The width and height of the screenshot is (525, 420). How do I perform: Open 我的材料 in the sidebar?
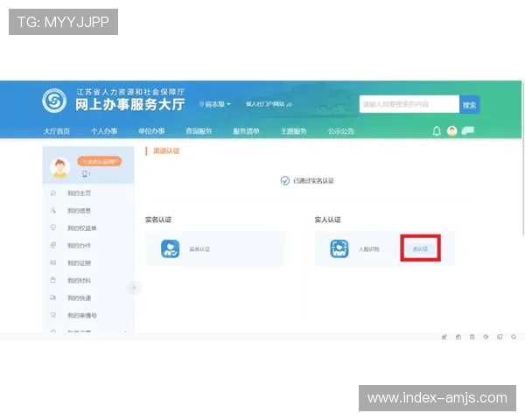pyautogui.click(x=79, y=280)
